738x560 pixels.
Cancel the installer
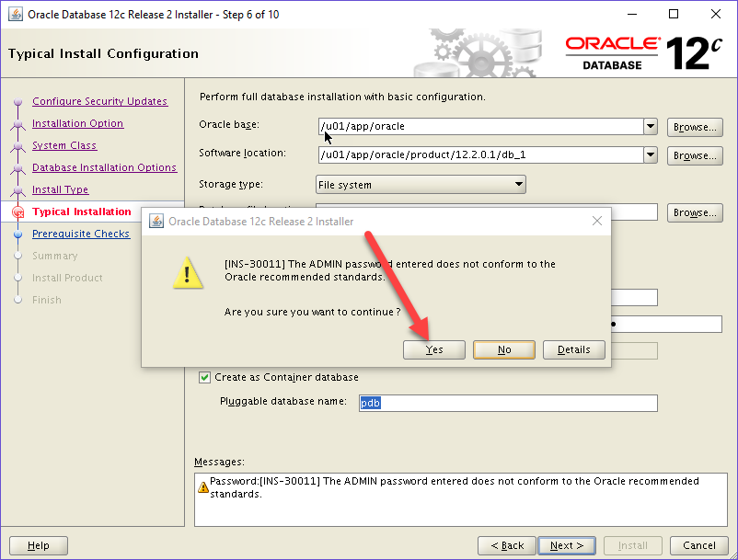[x=699, y=545]
